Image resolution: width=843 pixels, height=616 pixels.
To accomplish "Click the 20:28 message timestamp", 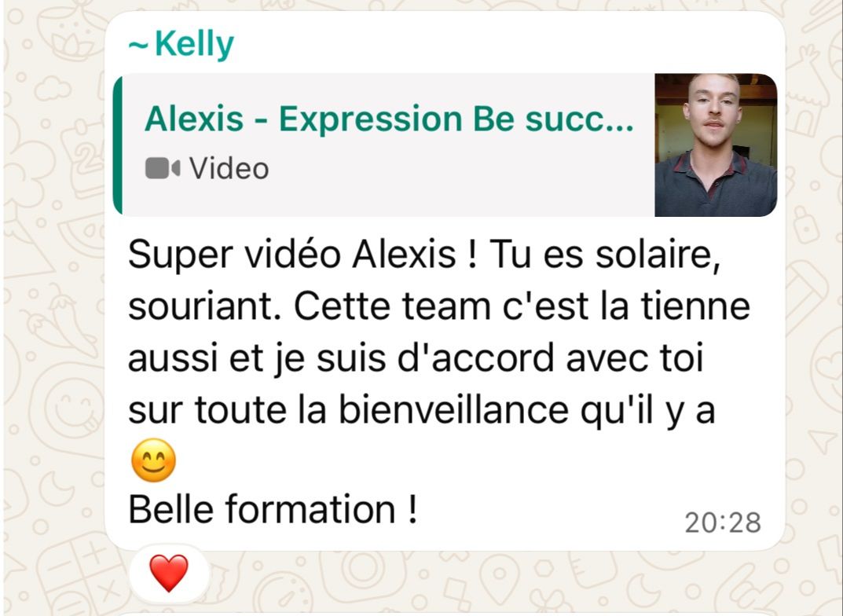I will [x=723, y=522].
